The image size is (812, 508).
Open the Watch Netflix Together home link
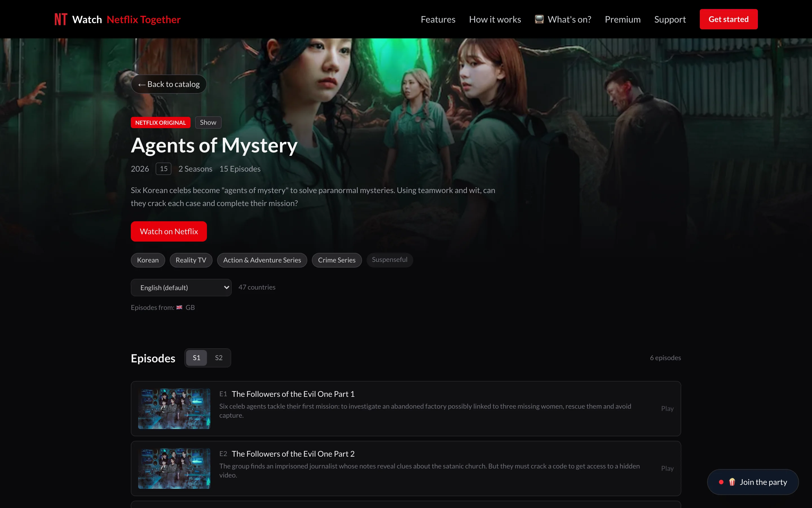[x=118, y=19]
